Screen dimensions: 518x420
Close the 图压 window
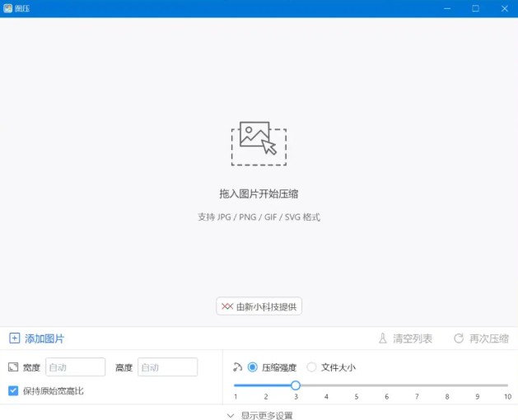tap(504, 8)
